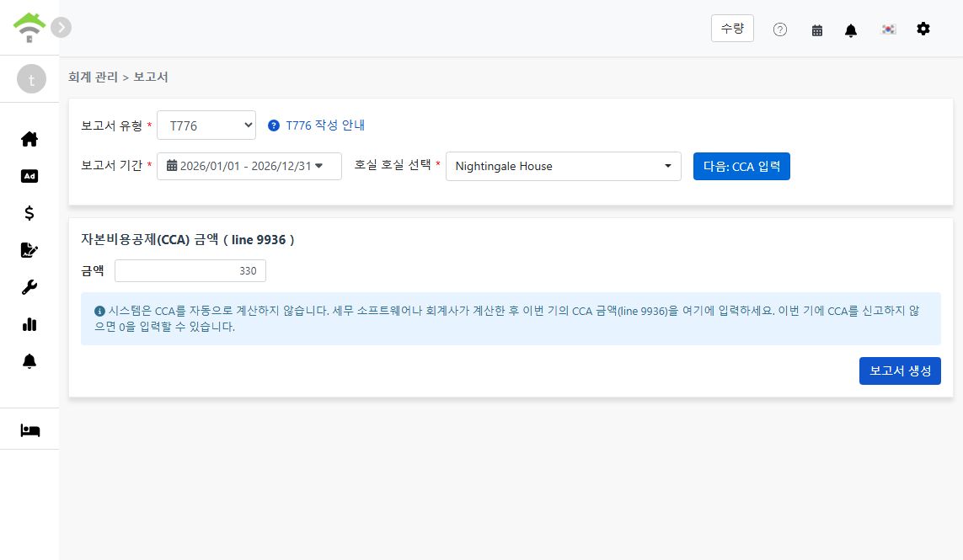Open the sidebar bell notifications icon
This screenshot has width=963, height=560.
pos(29,361)
